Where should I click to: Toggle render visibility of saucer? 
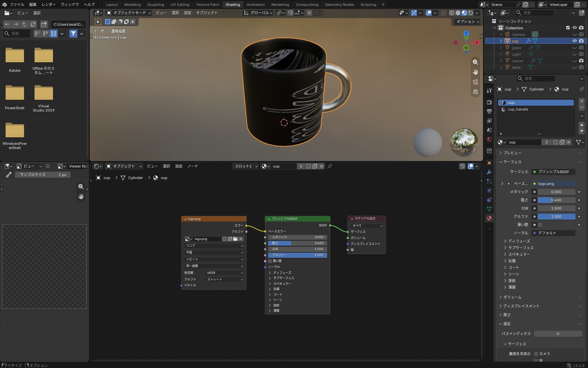pos(581,61)
